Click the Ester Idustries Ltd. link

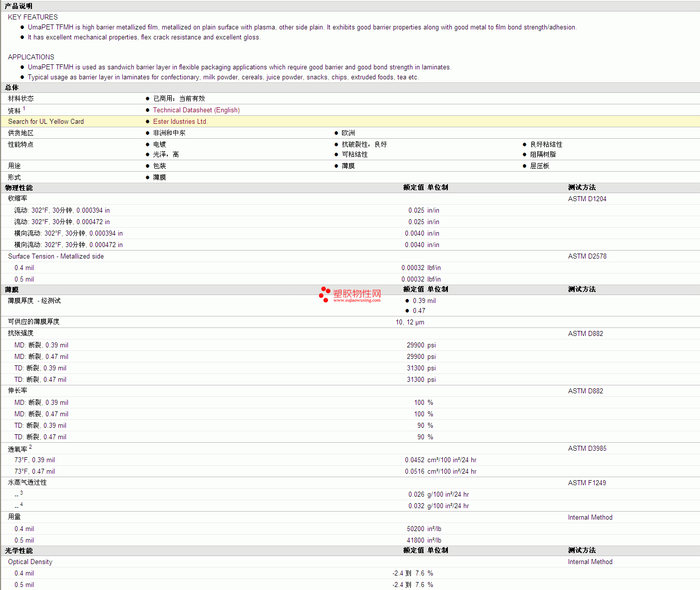pyautogui.click(x=180, y=122)
